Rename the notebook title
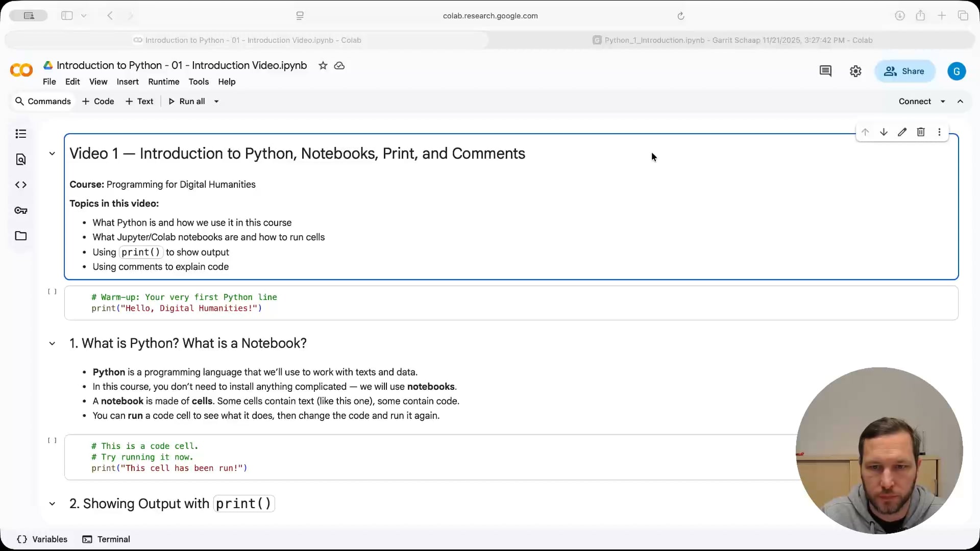The width and height of the screenshot is (980, 551). pyautogui.click(x=182, y=65)
